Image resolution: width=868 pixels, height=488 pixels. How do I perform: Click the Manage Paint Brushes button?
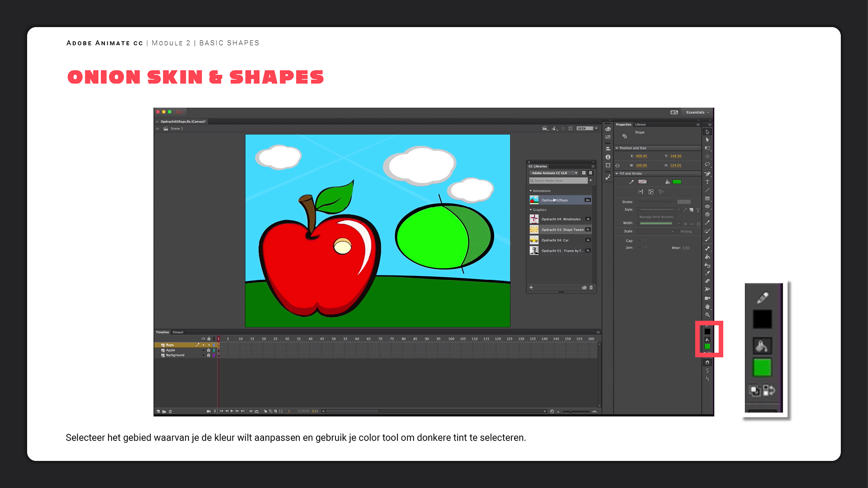656,217
